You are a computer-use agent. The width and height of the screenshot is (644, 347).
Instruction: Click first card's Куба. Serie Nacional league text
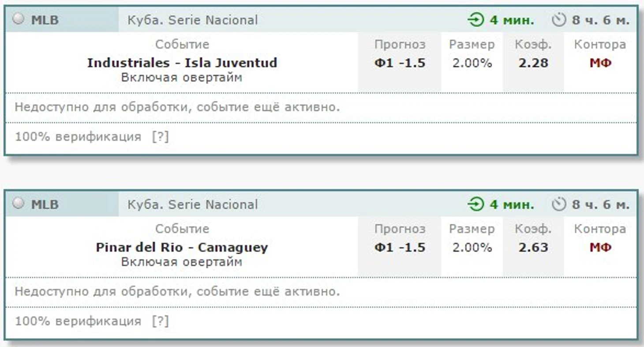coord(192,20)
